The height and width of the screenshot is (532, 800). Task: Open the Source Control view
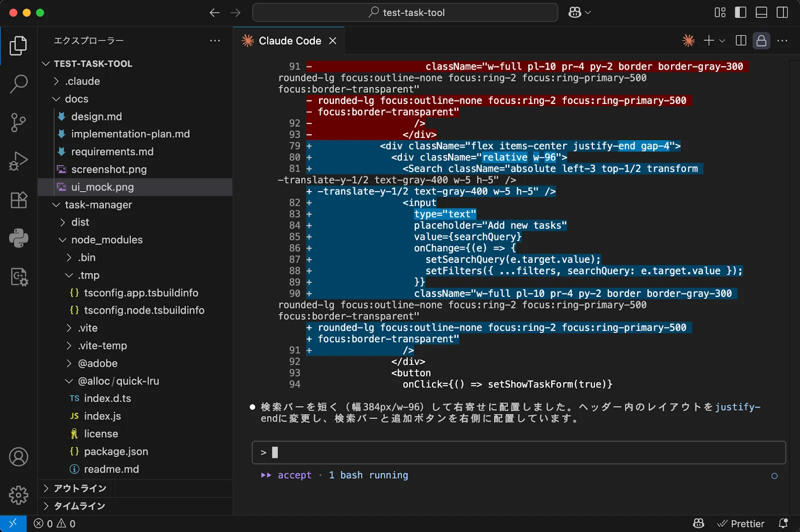point(18,122)
